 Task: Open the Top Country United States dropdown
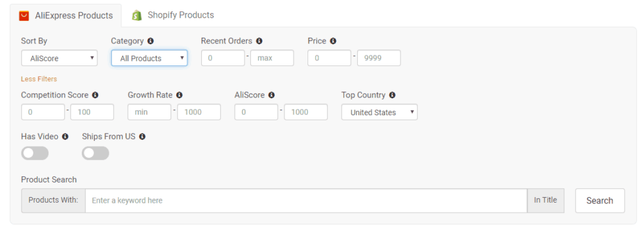coord(379,112)
